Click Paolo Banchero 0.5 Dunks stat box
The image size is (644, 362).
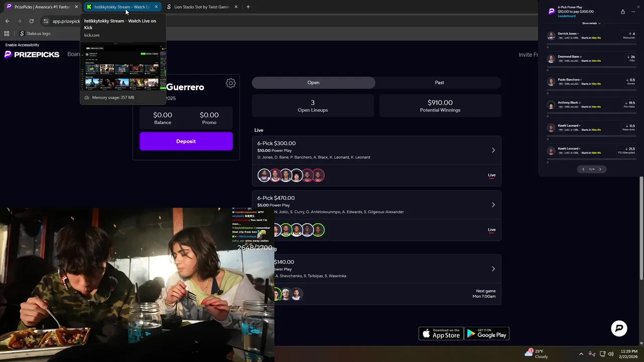[629, 82]
